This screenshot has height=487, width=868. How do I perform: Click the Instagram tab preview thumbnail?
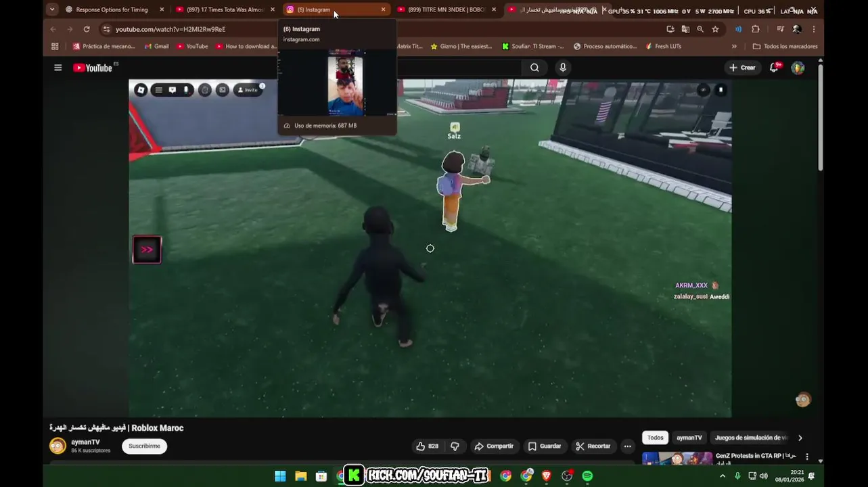coord(337,82)
